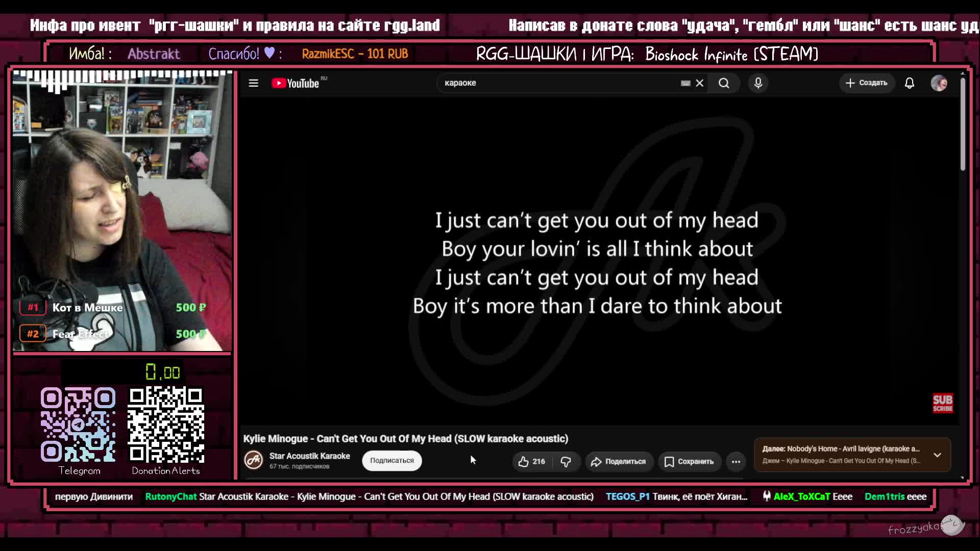Click the Dem1tris username in chat ticker
980x551 pixels.
[x=885, y=496]
